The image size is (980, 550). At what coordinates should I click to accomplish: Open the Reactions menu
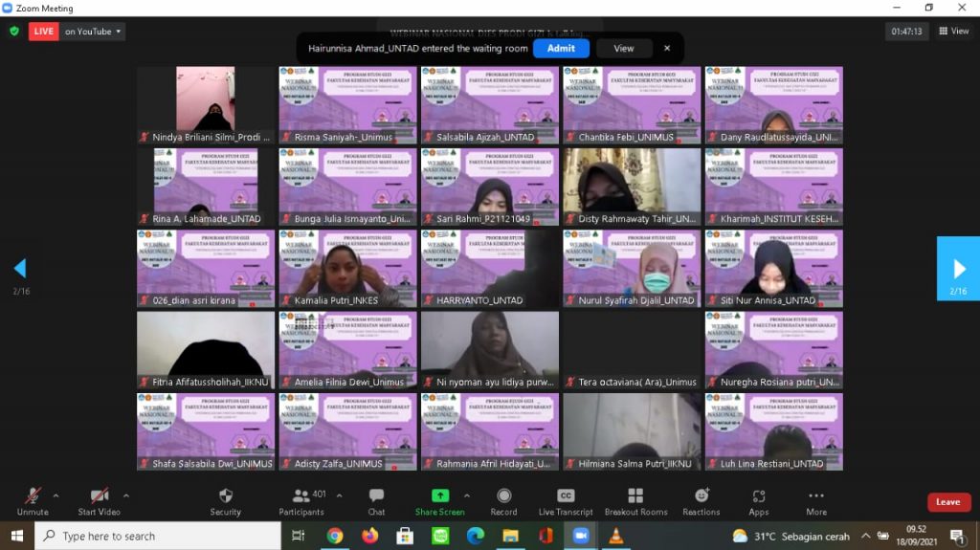tap(702, 495)
